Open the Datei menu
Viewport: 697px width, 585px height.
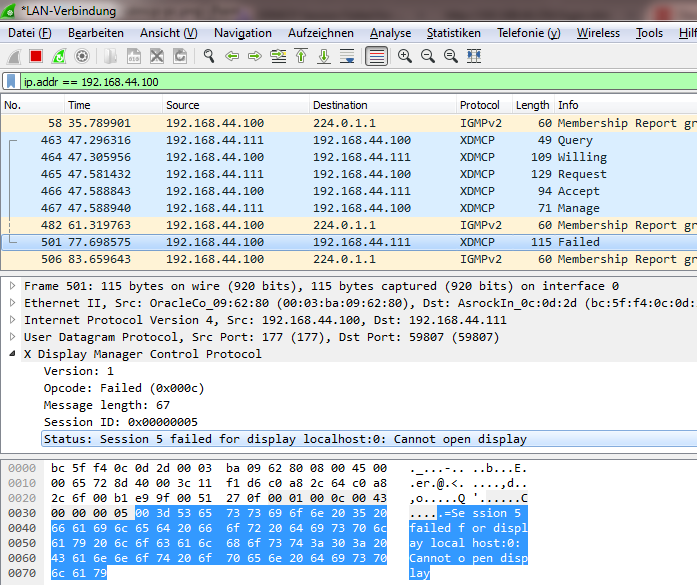tap(30, 33)
